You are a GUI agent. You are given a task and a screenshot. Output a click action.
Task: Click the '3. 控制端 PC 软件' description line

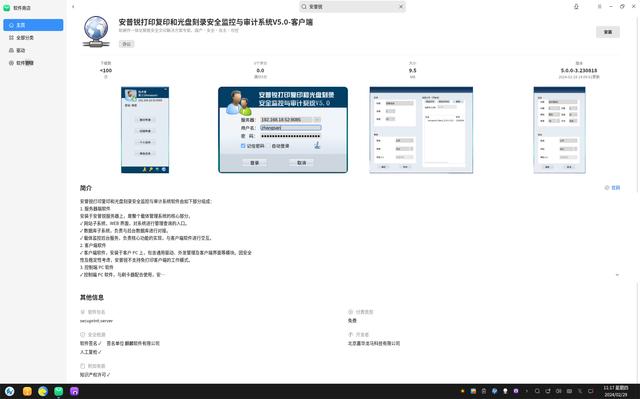(x=96, y=267)
